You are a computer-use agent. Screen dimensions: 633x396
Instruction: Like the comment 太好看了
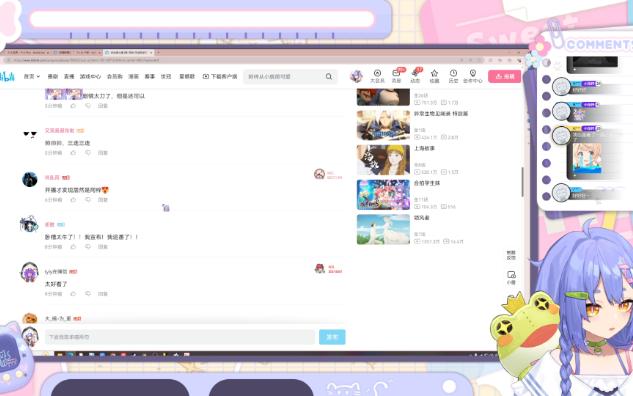[73, 294]
